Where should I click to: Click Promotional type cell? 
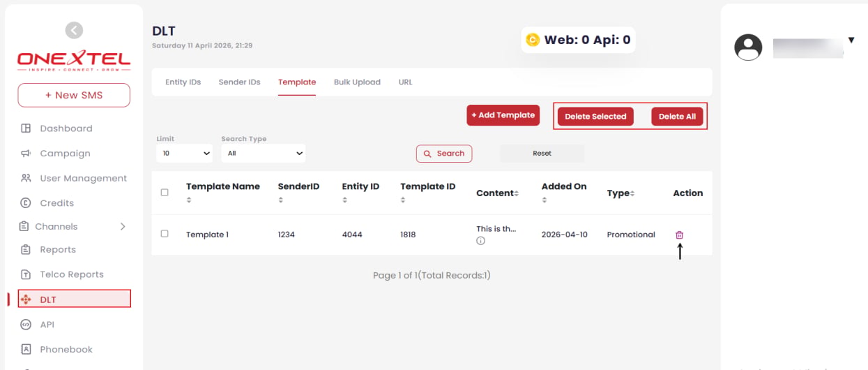click(x=631, y=235)
